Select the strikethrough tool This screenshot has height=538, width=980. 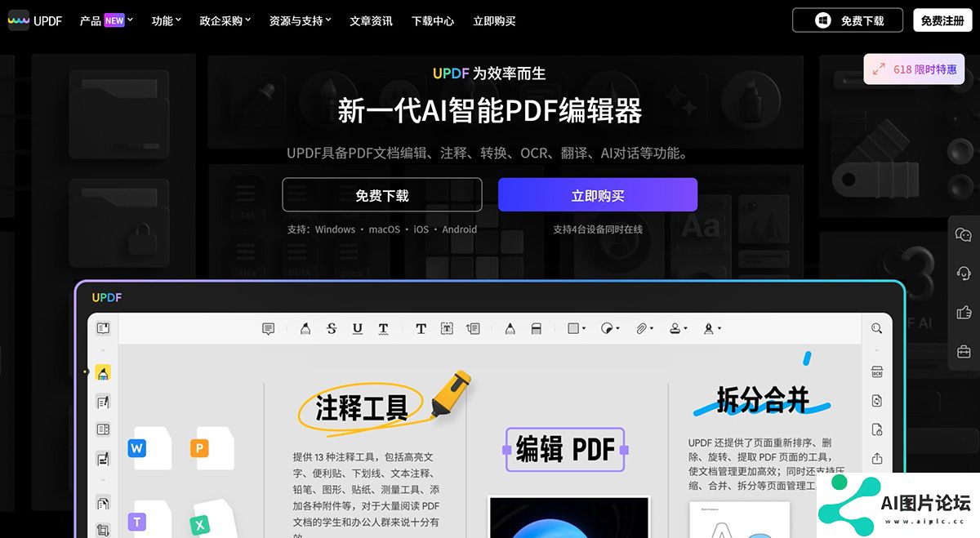click(331, 328)
